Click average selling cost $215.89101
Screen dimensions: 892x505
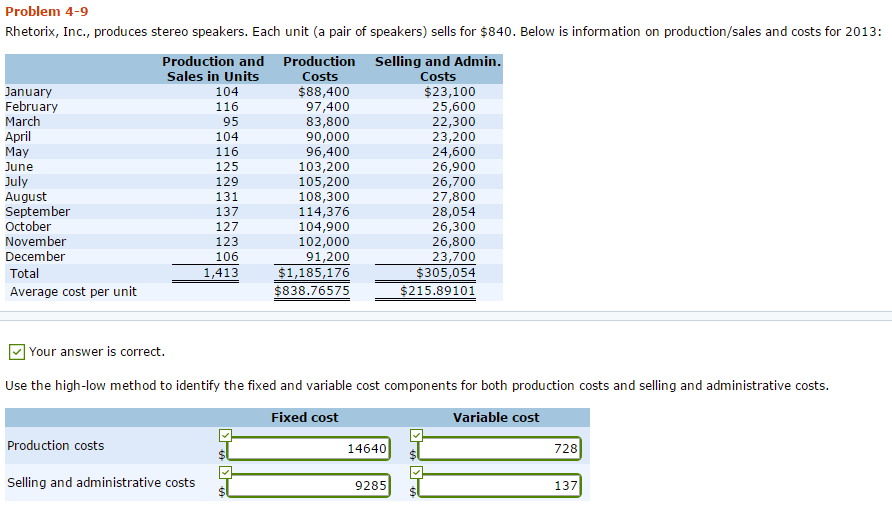click(437, 291)
